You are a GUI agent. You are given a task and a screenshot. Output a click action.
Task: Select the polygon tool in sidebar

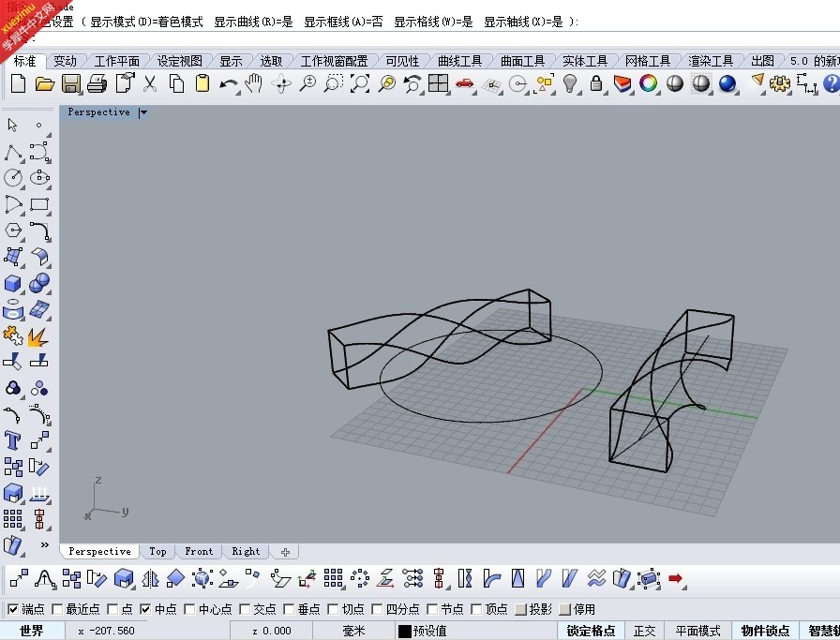(13, 231)
